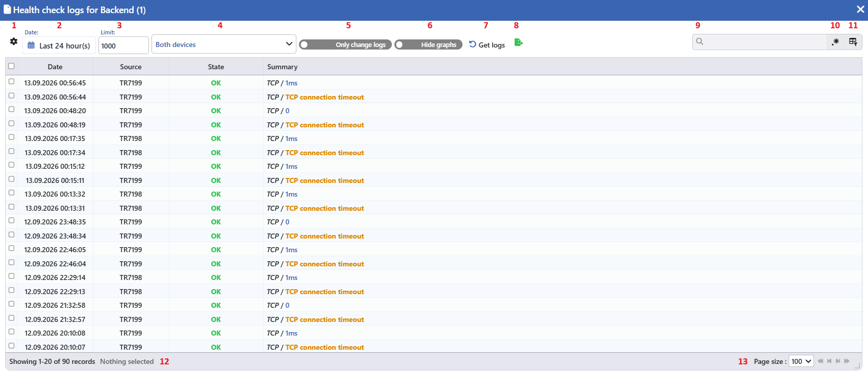Jump to the first page of records

click(821, 361)
